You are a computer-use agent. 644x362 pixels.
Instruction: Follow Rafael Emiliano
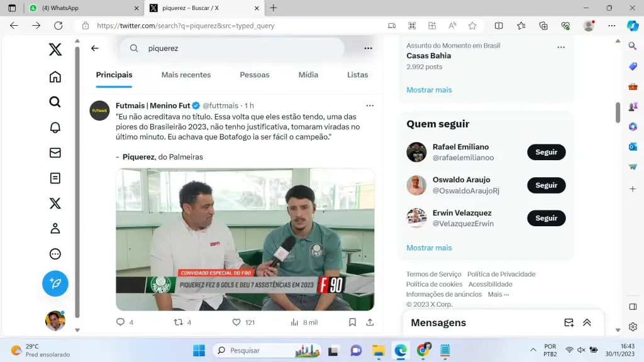(x=546, y=152)
